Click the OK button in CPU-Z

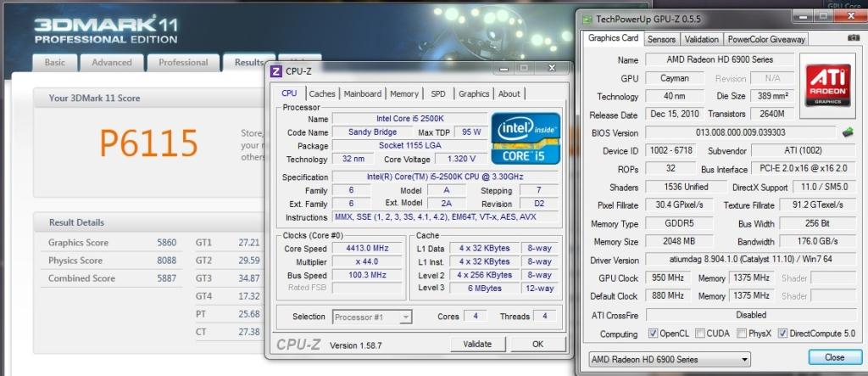click(537, 344)
